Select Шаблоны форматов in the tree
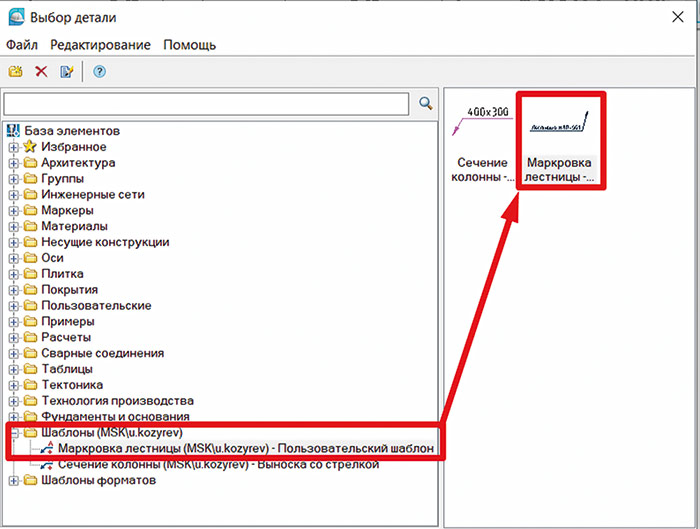700x529 pixels. pos(99,480)
